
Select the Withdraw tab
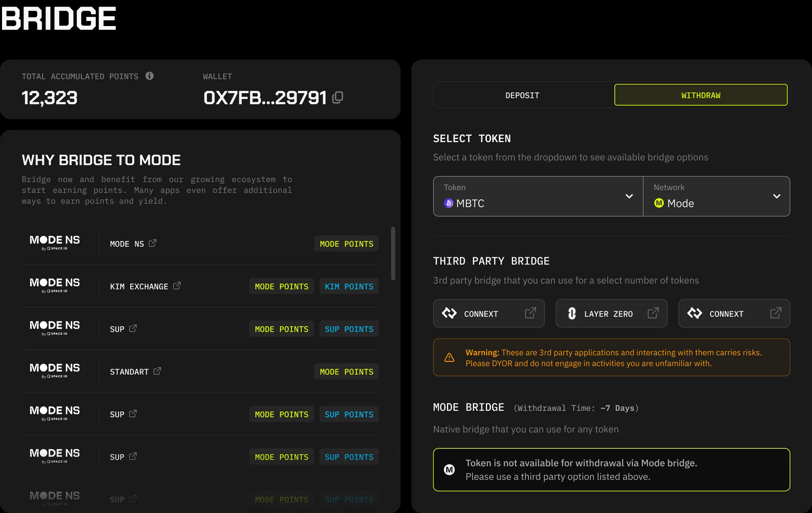coord(701,95)
